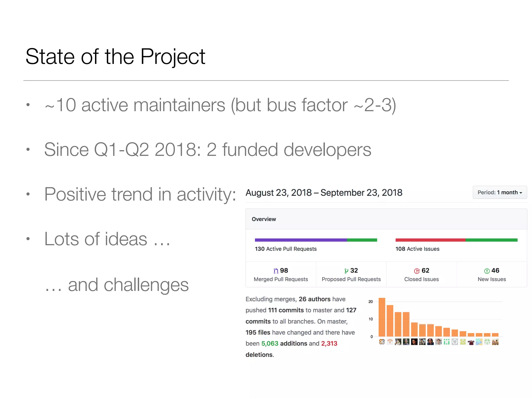532x399 pixels.
Task: Open the Period: 1 month dropdown
Action: [500, 192]
